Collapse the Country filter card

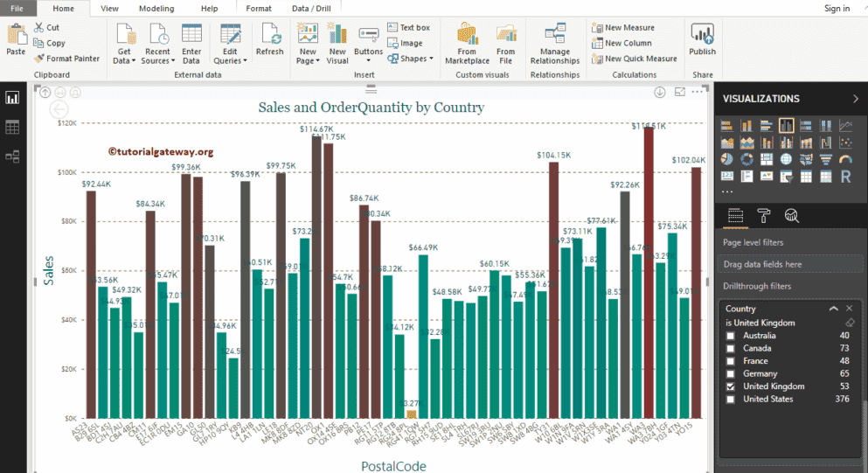coord(833,309)
